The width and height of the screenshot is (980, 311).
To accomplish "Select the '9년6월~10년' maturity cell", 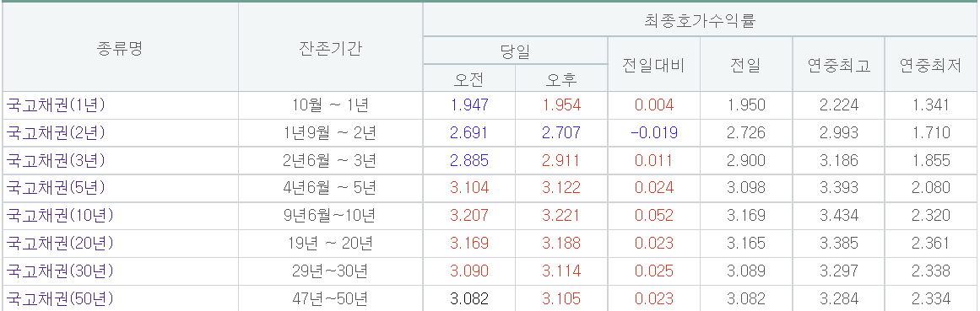I will tap(330, 216).
